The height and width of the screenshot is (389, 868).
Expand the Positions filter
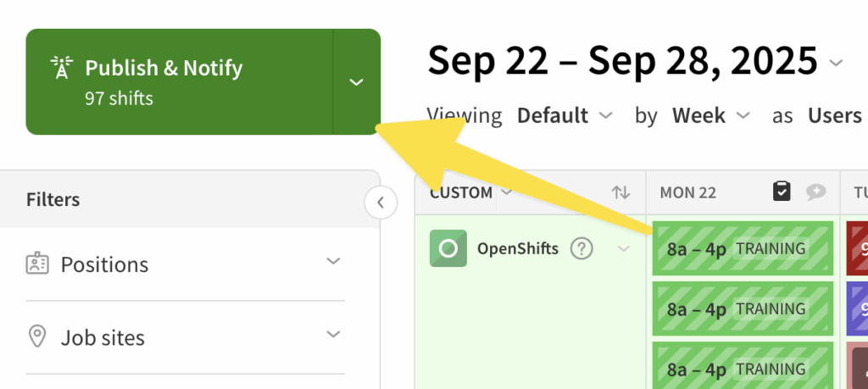pyautogui.click(x=333, y=262)
